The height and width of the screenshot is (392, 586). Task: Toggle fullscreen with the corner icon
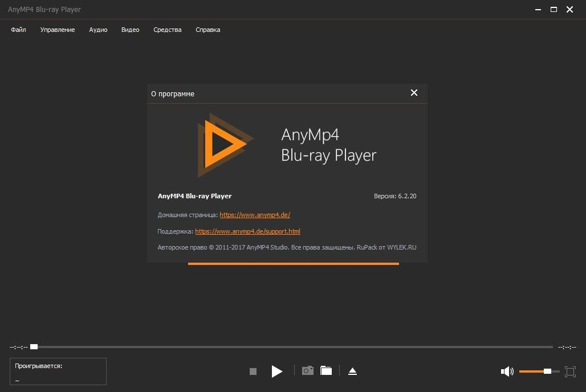click(570, 371)
